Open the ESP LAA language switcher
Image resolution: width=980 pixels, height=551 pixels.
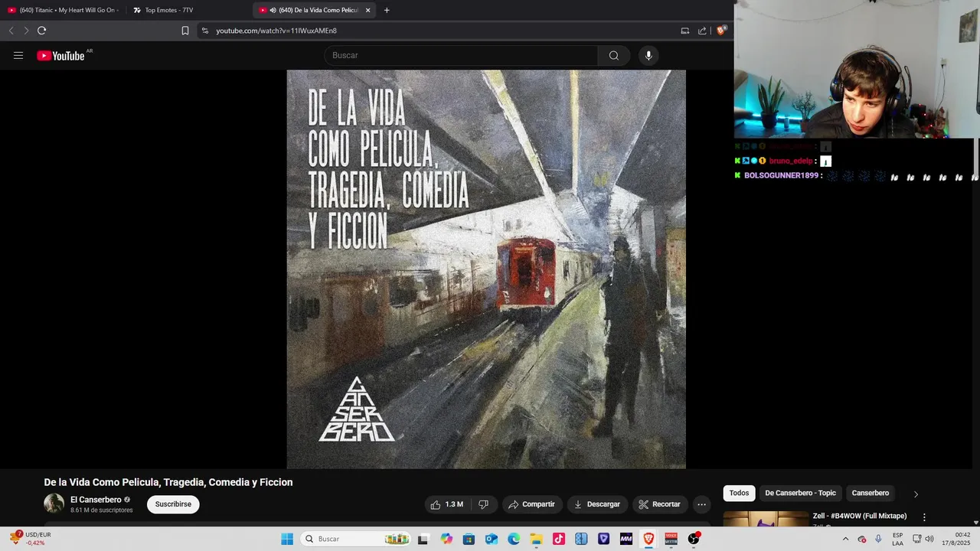coord(897,539)
